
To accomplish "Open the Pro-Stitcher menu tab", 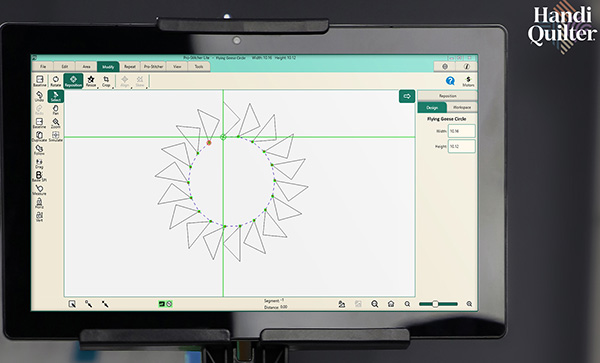I will tap(153, 67).
